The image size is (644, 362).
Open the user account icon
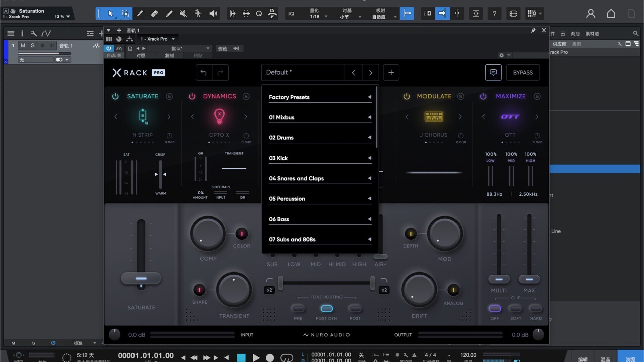click(x=591, y=14)
